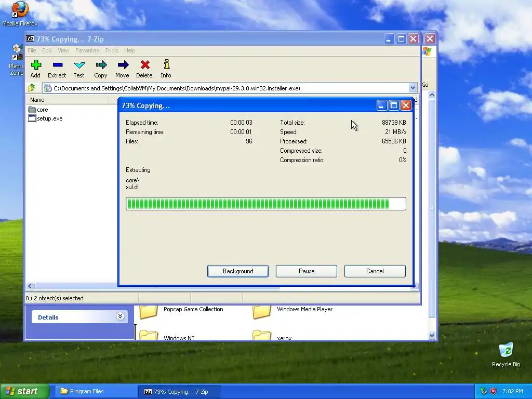The image size is (532, 399).
Task: Expand the address bar path dropdown
Action: 413,88
